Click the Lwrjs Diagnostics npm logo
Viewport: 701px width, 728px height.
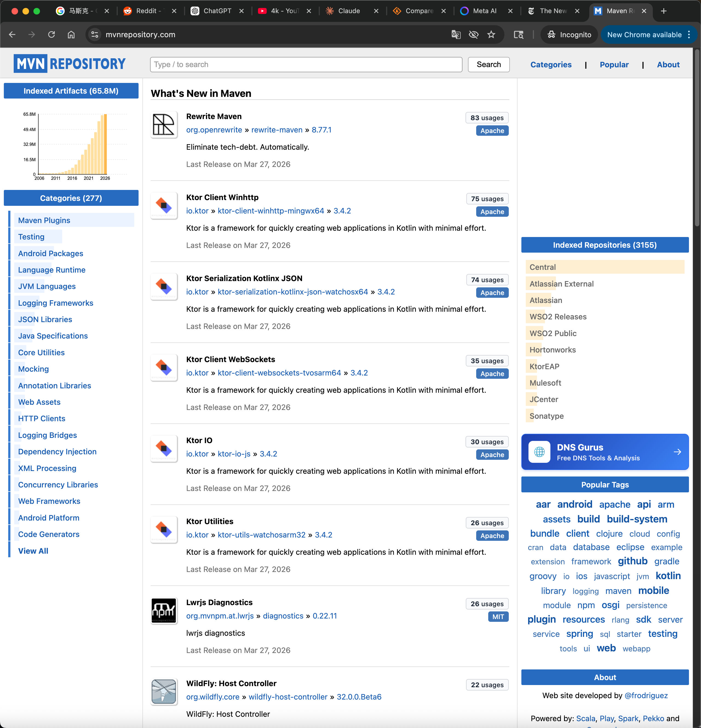tap(163, 610)
